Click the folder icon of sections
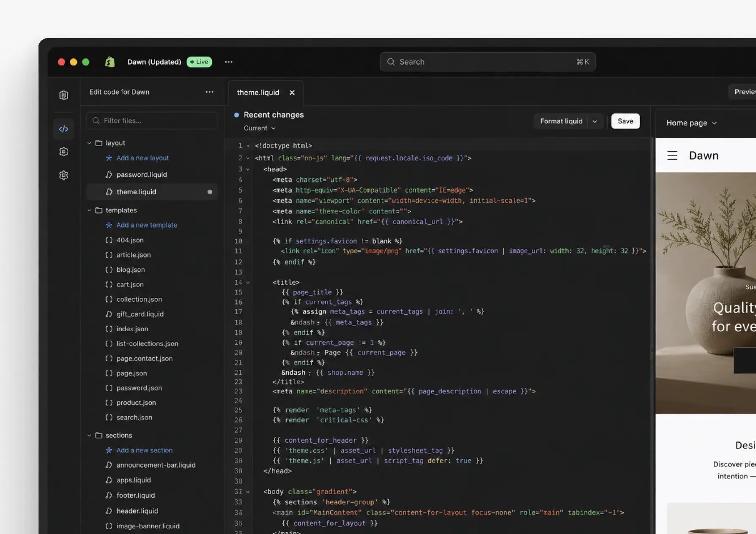 coord(99,436)
